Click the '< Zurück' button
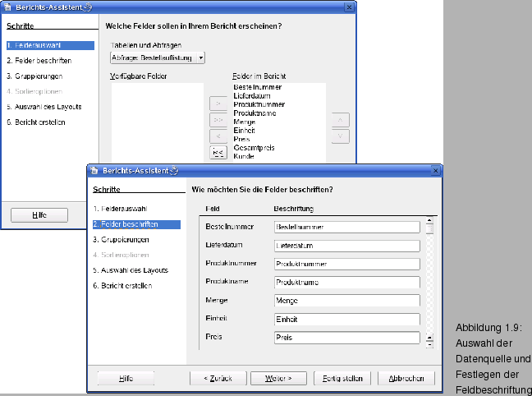Screen dimensions: 532x396 218,379
